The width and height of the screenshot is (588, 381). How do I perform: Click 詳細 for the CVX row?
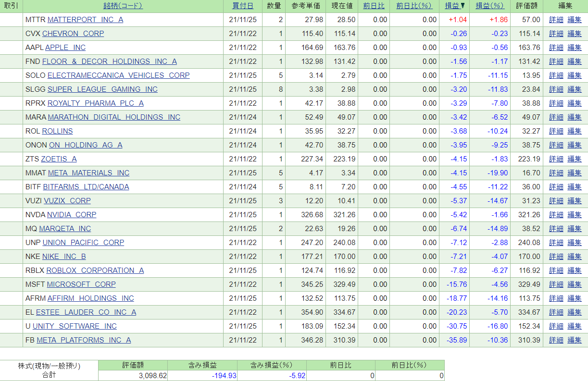pos(556,34)
